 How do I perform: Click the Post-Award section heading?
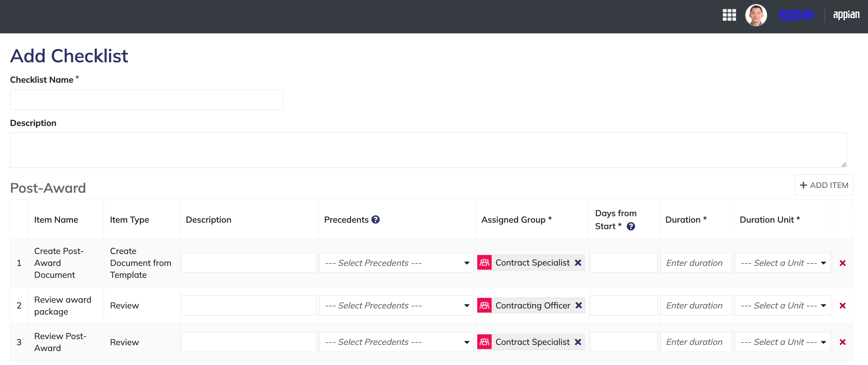pyautogui.click(x=48, y=188)
